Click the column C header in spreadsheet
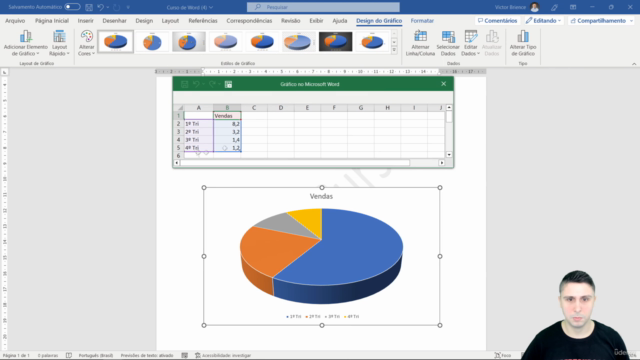Image resolution: width=640 pixels, height=360 pixels. pos(254,108)
